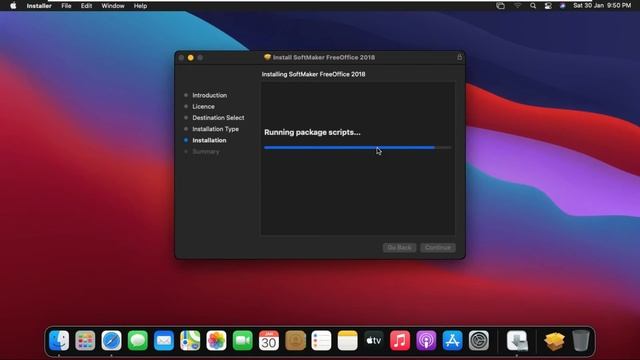This screenshot has height=360, width=640.
Task: Open Finder from the dock
Action: 59,340
